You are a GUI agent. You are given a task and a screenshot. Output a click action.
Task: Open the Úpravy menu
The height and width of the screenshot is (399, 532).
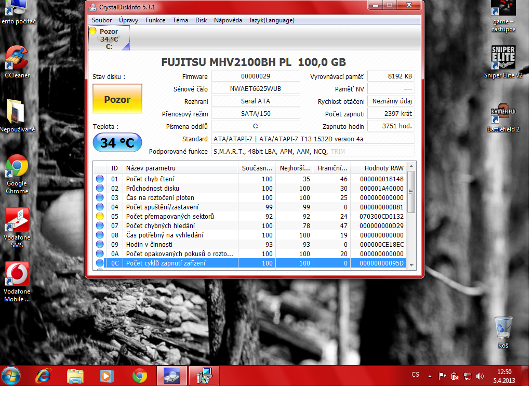pyautogui.click(x=129, y=20)
